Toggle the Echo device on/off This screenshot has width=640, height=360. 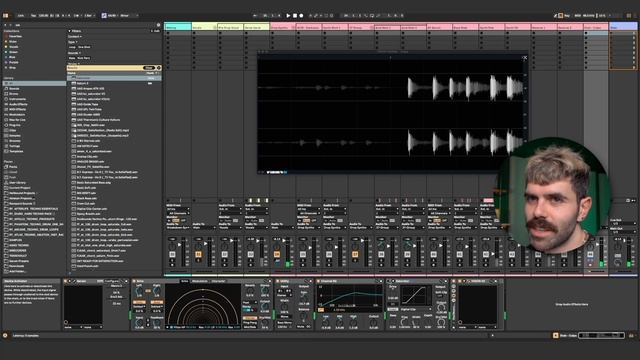coord(134,281)
